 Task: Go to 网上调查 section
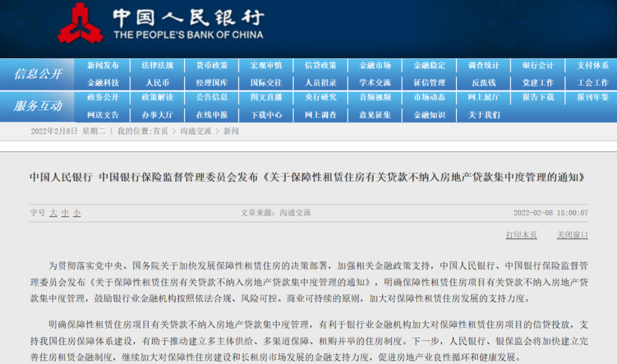320,115
